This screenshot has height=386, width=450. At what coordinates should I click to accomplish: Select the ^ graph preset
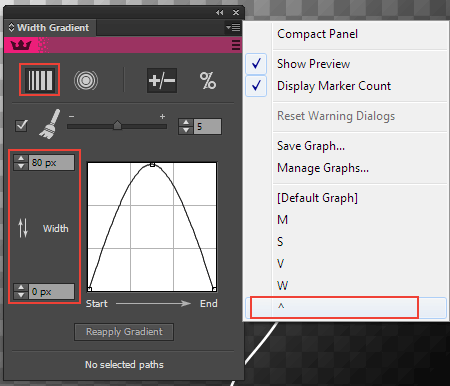(345, 307)
